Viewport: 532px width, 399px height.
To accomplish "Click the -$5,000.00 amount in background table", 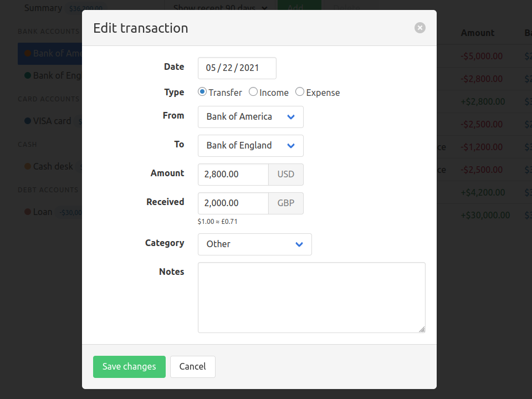I will (482, 56).
